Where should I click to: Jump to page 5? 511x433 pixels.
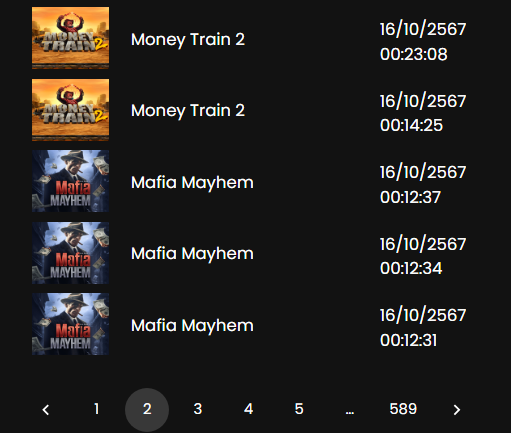click(x=299, y=409)
